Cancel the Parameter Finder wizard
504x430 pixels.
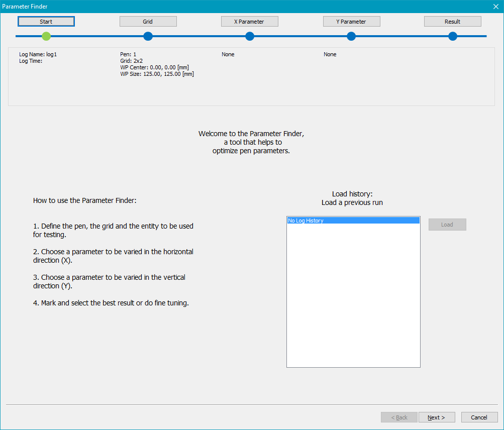tap(479, 417)
